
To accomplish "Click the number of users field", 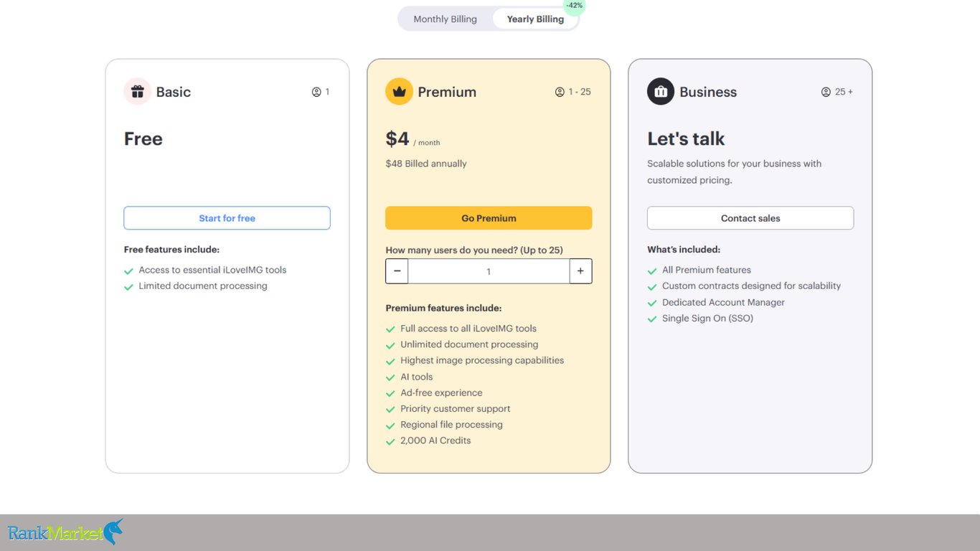I will [x=489, y=271].
